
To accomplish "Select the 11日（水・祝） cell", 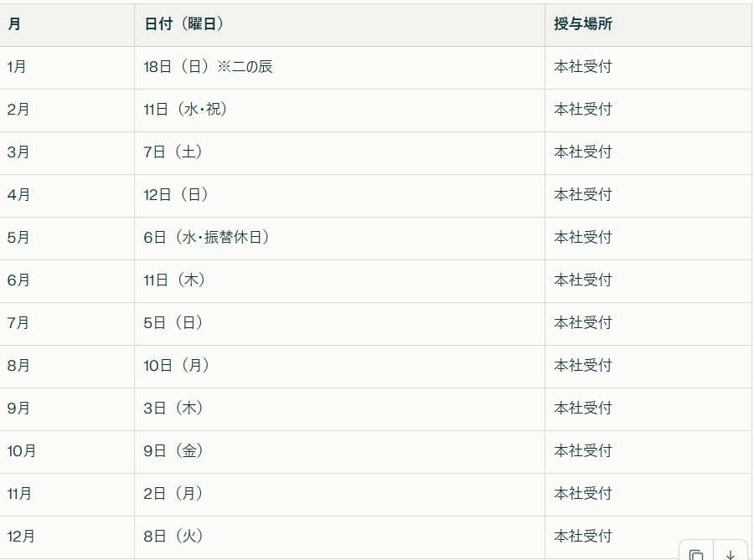I will click(185, 110).
